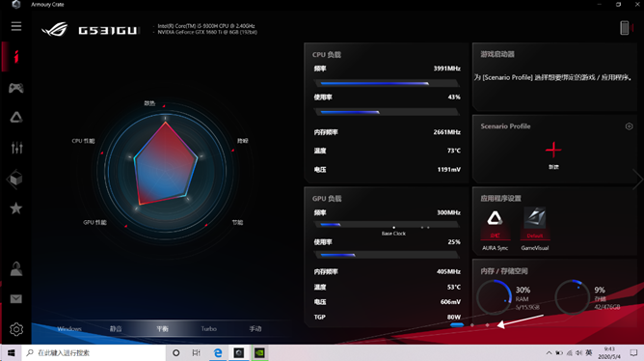
Task: Open the game controller library icon
Action: tap(16, 88)
